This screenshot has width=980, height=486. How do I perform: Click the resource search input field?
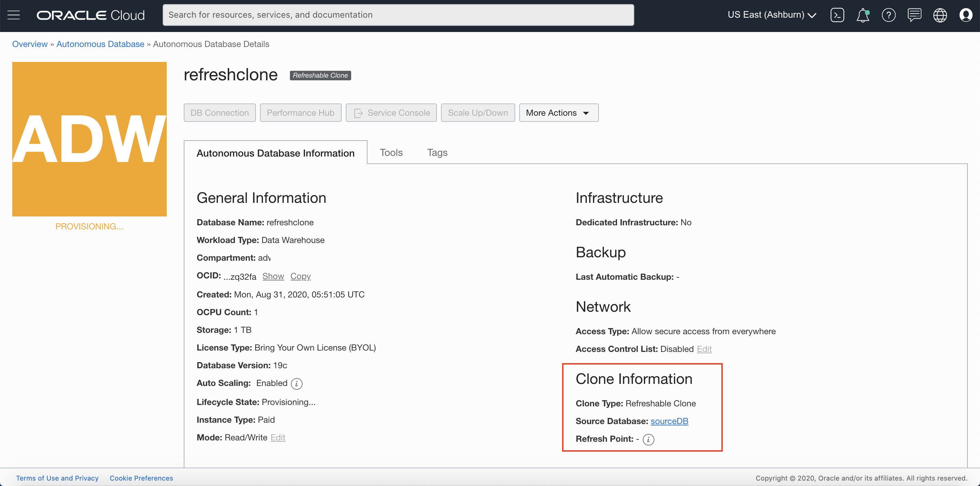coord(398,15)
